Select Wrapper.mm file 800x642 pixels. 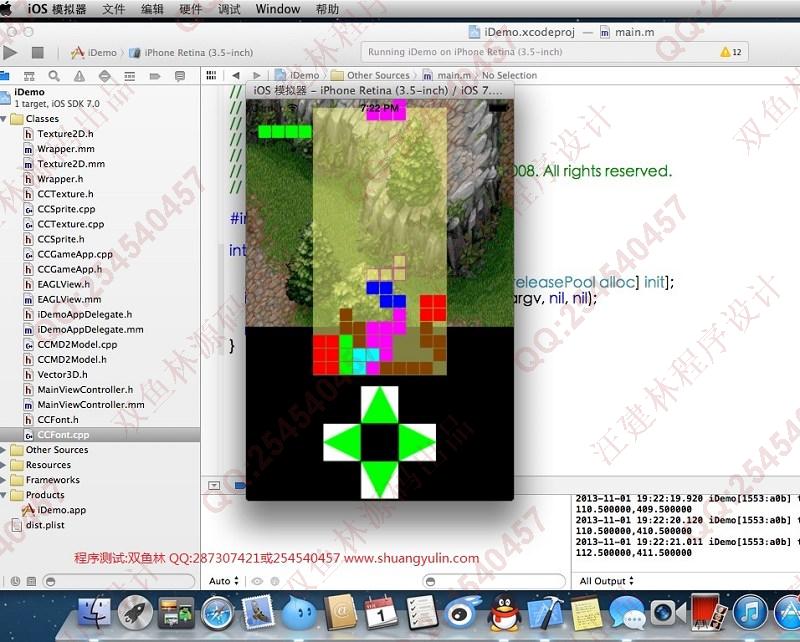click(x=66, y=149)
